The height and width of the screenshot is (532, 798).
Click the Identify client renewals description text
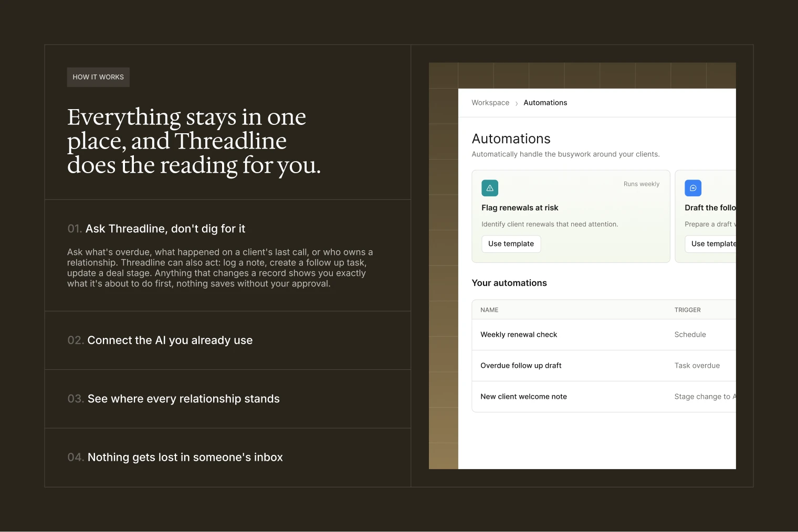pos(550,224)
